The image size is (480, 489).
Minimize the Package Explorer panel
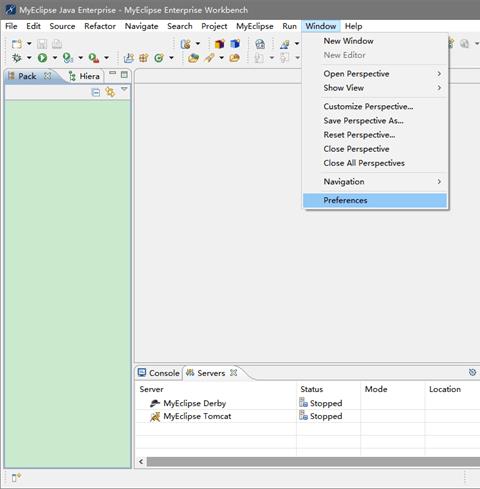(113, 73)
